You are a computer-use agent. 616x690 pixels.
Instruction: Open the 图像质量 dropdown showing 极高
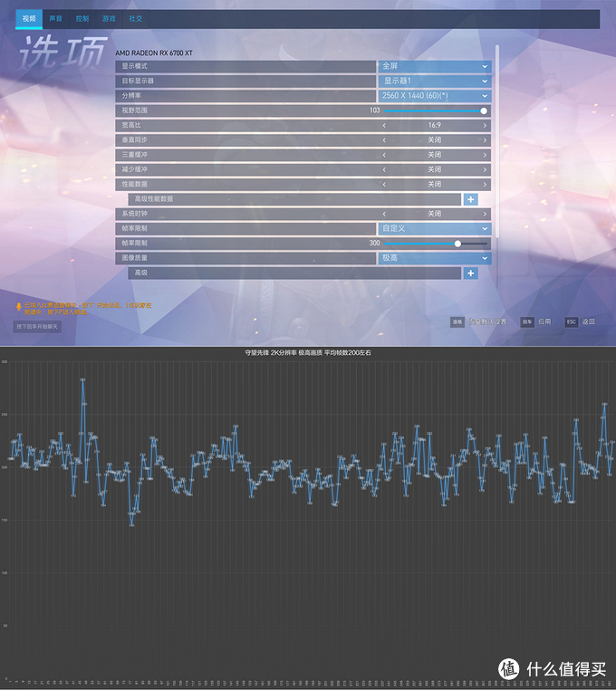tap(434, 258)
